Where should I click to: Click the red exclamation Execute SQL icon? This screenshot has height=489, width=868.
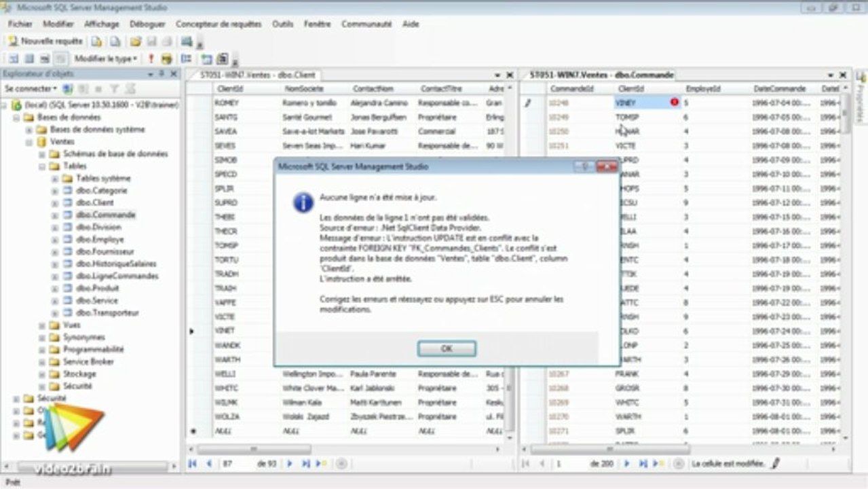tap(151, 59)
